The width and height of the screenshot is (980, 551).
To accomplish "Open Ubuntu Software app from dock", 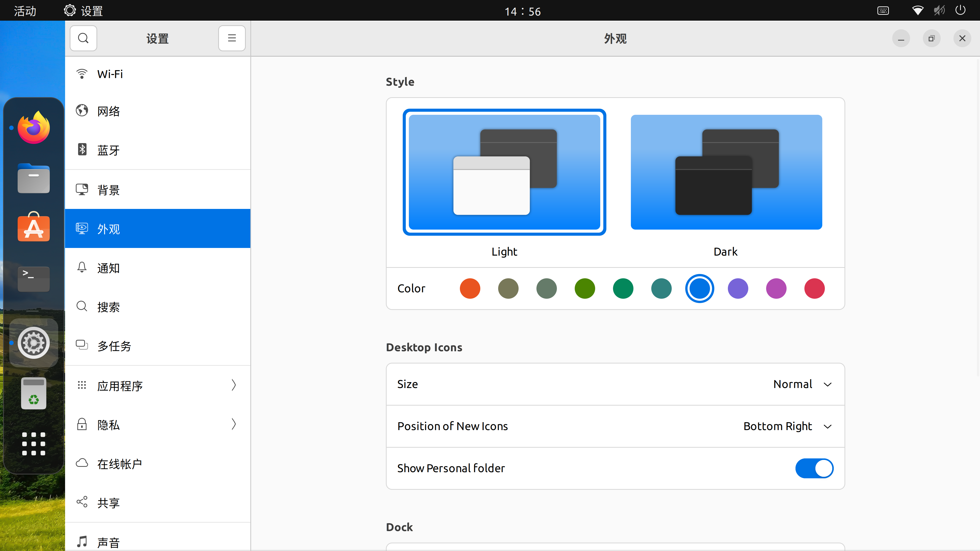I will point(33,228).
